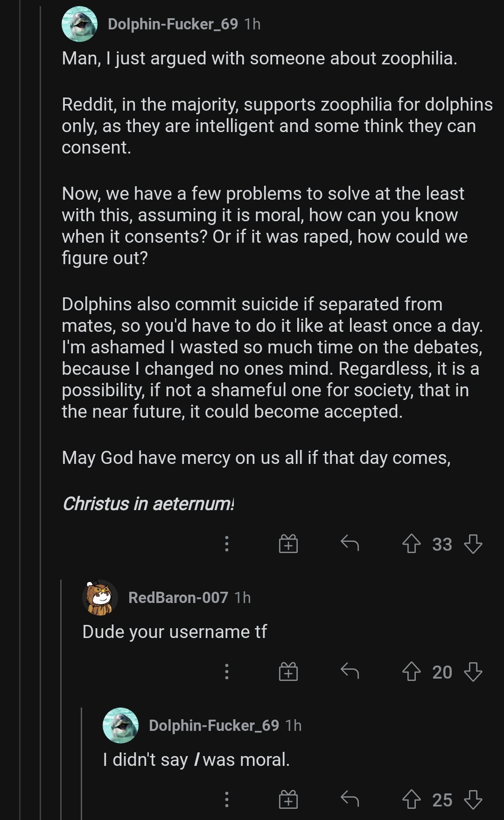The image size is (504, 820).
Task: Give an award to the 25-point reply
Action: (x=288, y=799)
